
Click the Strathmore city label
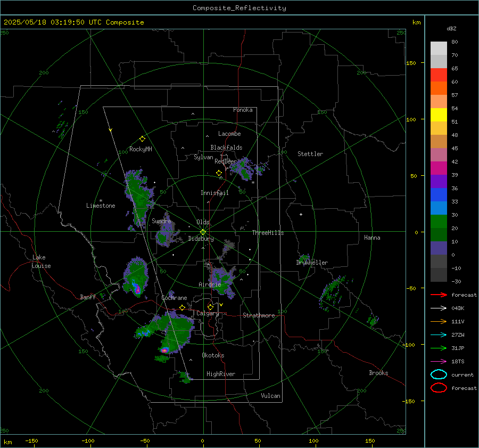259,315
